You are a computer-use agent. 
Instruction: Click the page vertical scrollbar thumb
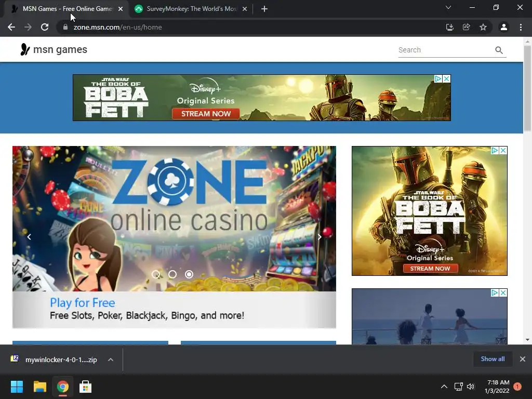tap(527, 88)
